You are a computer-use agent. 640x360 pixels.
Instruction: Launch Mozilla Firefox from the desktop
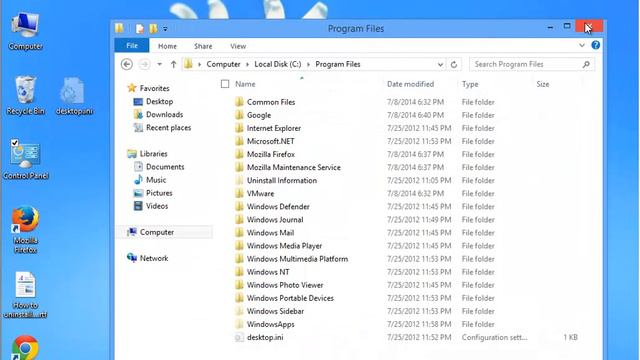(x=25, y=229)
